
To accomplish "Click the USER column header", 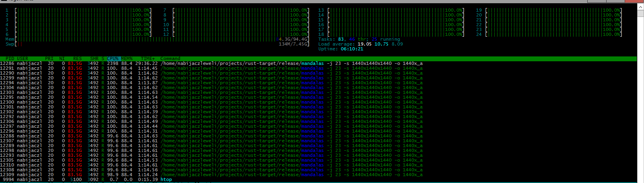I will (x=23, y=59).
